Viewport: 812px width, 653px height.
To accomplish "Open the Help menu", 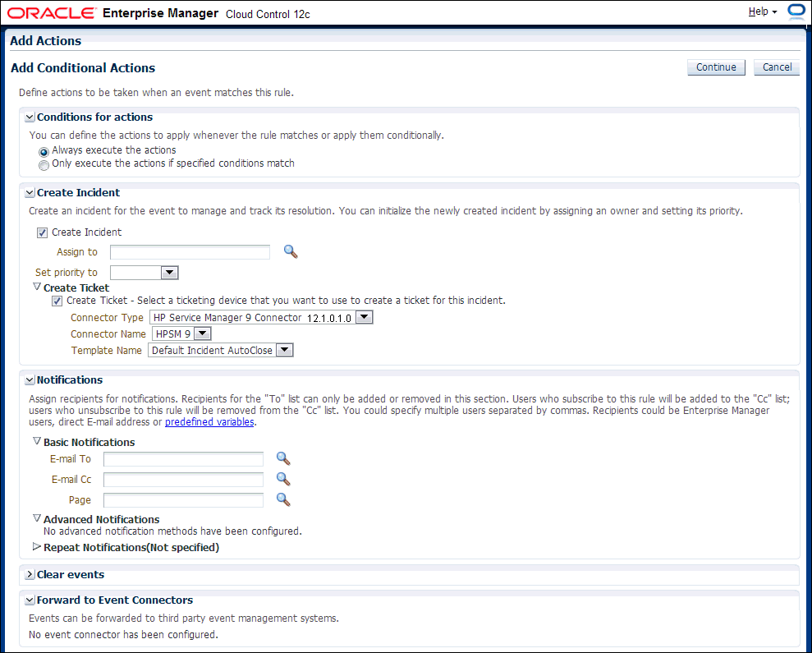I will pyautogui.click(x=762, y=11).
